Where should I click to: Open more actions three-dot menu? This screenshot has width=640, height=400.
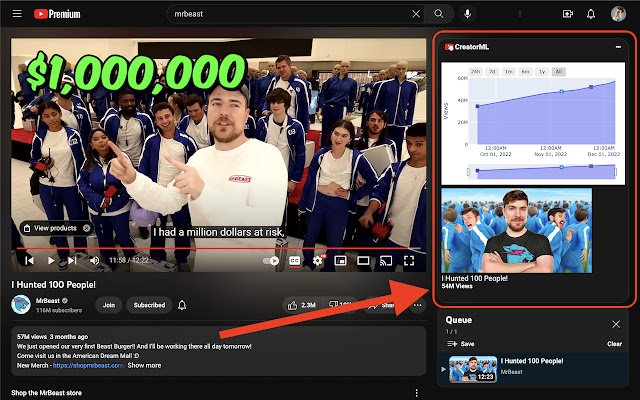point(417,305)
